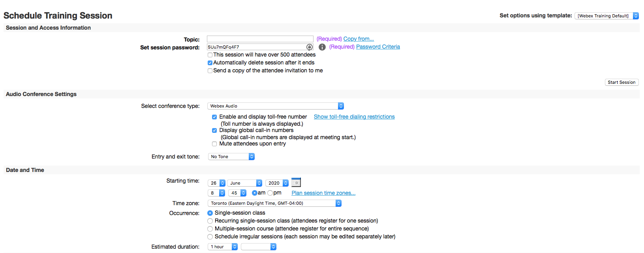Click the Topic input field

260,39
